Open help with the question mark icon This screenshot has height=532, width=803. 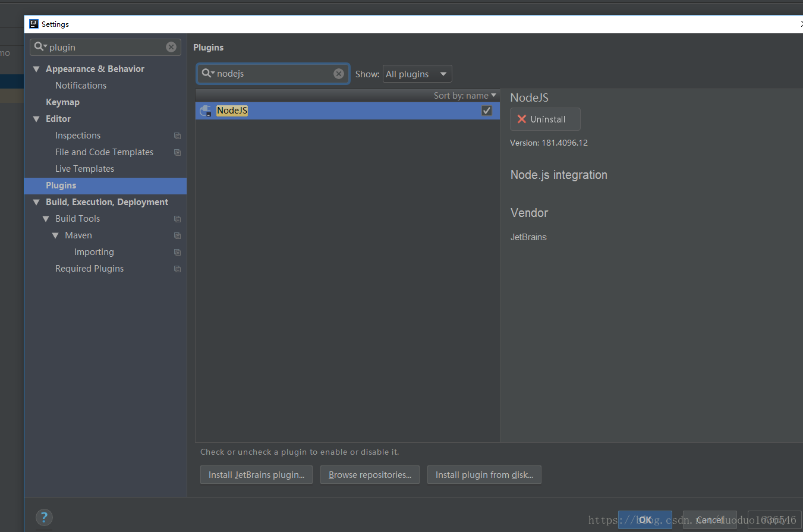point(44,517)
